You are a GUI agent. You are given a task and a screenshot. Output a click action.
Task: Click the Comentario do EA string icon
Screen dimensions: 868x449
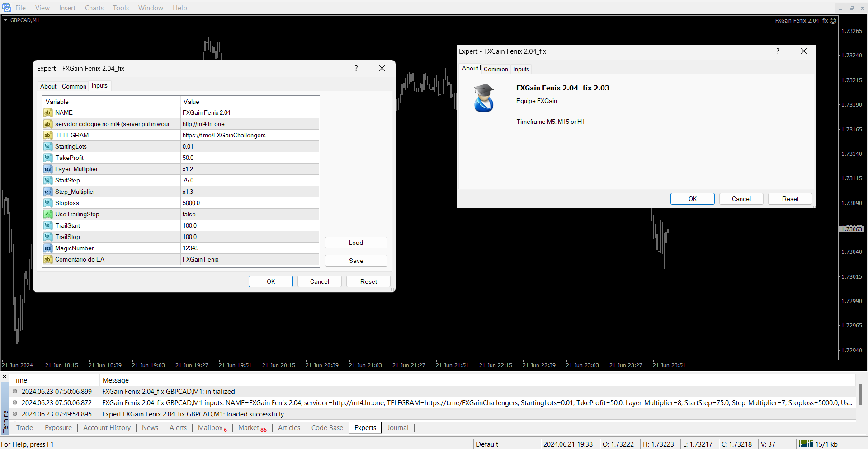tap(48, 259)
